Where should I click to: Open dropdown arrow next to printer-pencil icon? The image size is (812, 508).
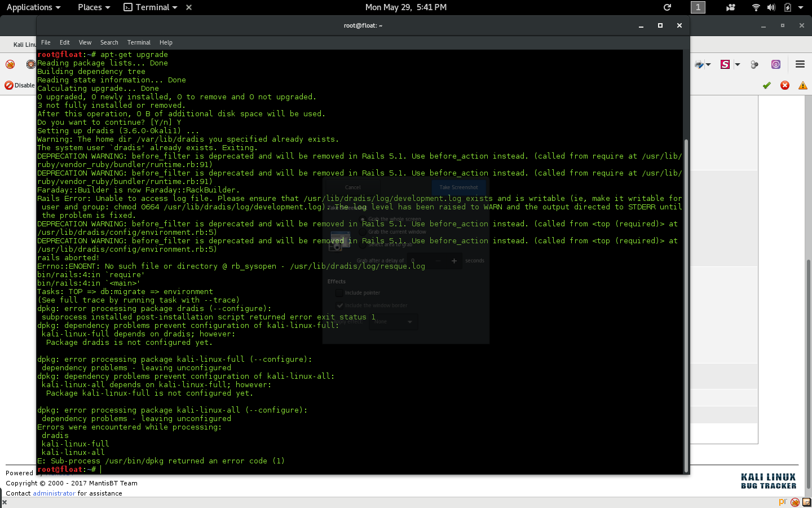pos(708,64)
